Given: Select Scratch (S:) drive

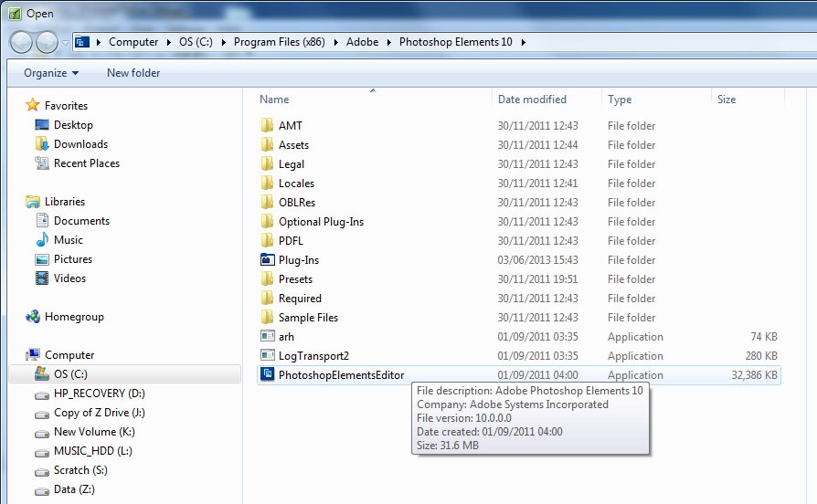Looking at the screenshot, I should pyautogui.click(x=80, y=470).
